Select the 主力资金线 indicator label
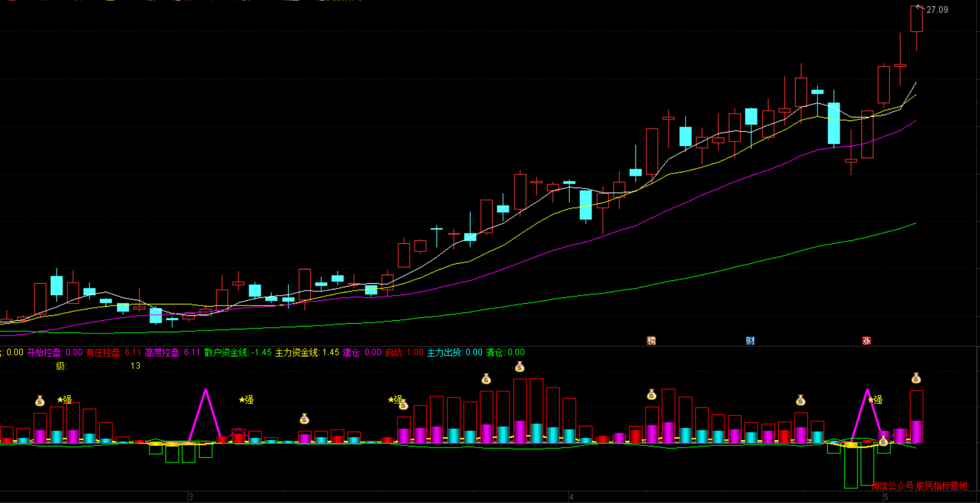The image size is (980, 503). [x=296, y=352]
